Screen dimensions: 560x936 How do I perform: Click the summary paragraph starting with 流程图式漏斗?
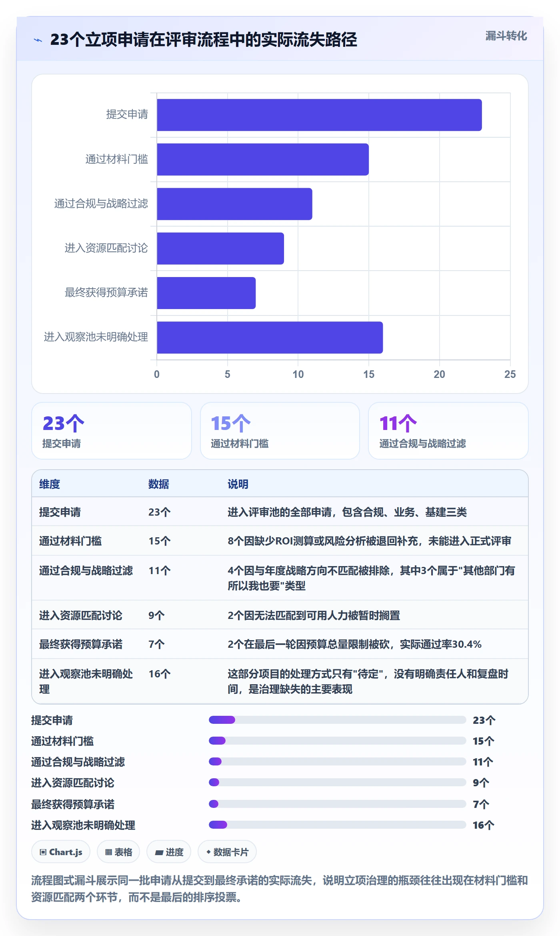[x=280, y=889]
